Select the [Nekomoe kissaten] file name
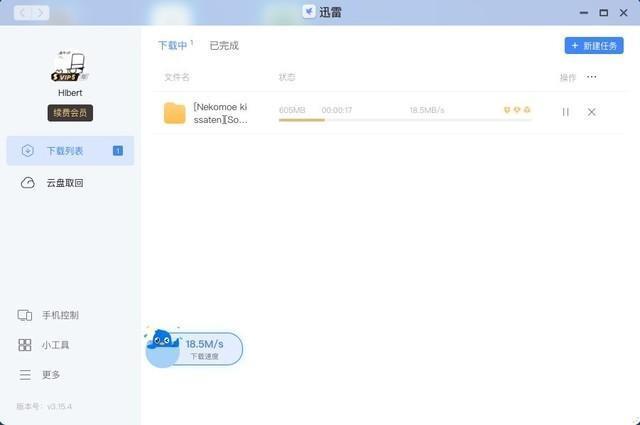 click(220, 113)
